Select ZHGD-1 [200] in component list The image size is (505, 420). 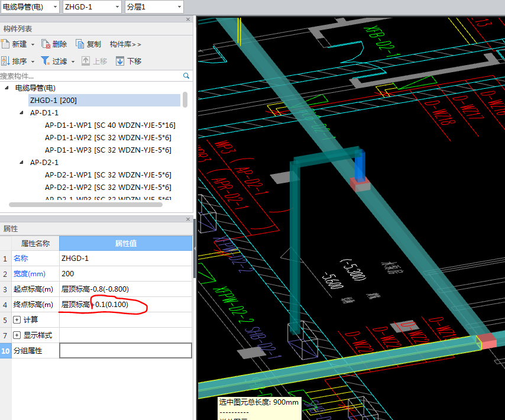click(x=104, y=100)
